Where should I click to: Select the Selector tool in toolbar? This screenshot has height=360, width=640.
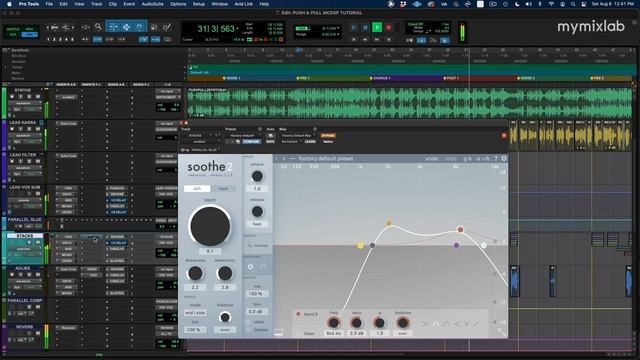click(127, 27)
